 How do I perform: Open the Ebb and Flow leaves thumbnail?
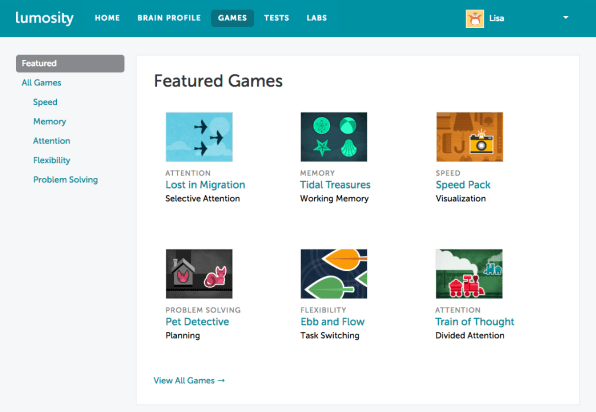pos(334,274)
